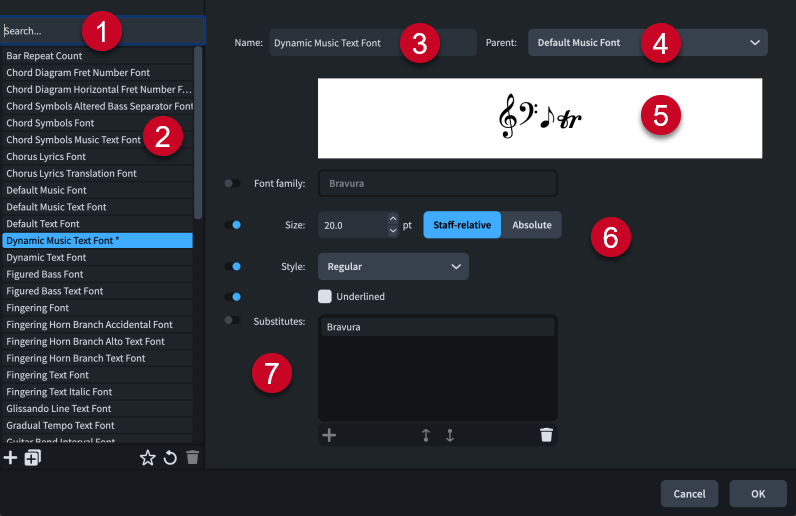Image resolution: width=796 pixels, height=516 pixels.
Task: Revert font style to factory settings
Action: point(170,458)
